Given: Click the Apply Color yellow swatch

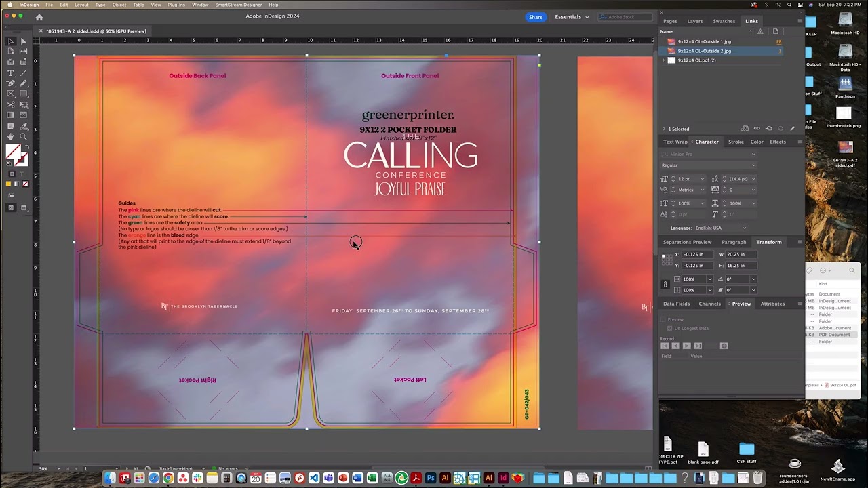Looking at the screenshot, I should point(8,184).
